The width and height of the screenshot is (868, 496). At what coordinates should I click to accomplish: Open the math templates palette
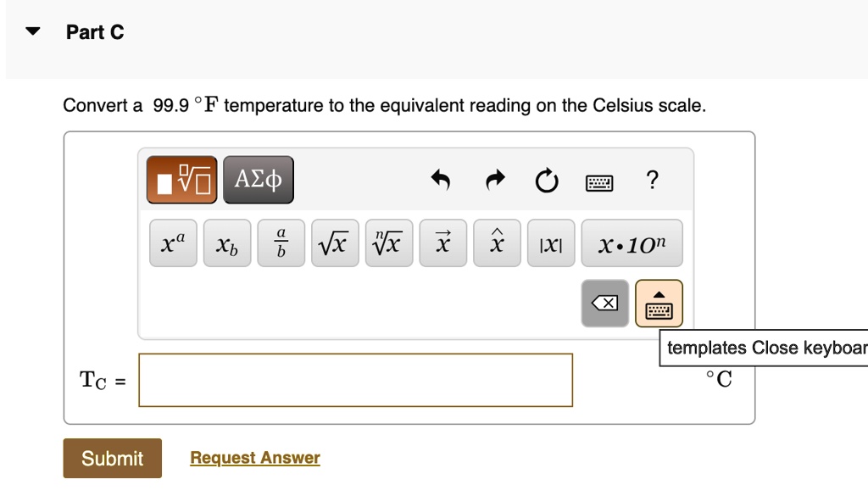pos(181,179)
